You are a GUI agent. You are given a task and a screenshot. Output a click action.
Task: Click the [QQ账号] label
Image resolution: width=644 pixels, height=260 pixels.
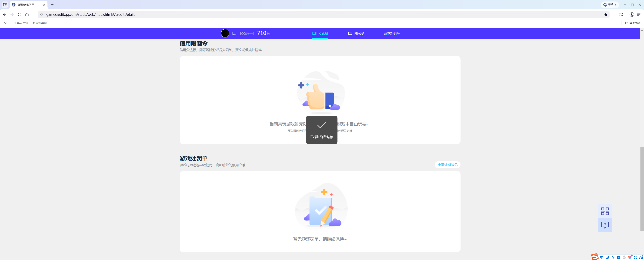point(247,34)
